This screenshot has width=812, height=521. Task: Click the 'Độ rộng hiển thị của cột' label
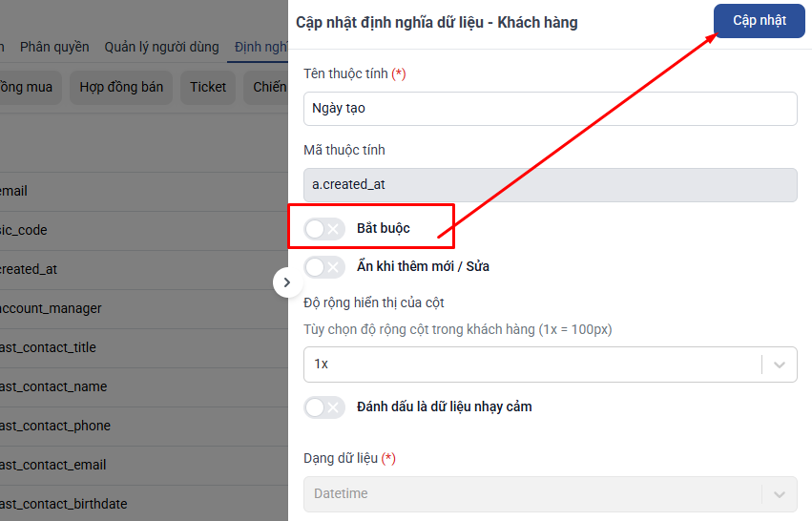click(x=374, y=303)
